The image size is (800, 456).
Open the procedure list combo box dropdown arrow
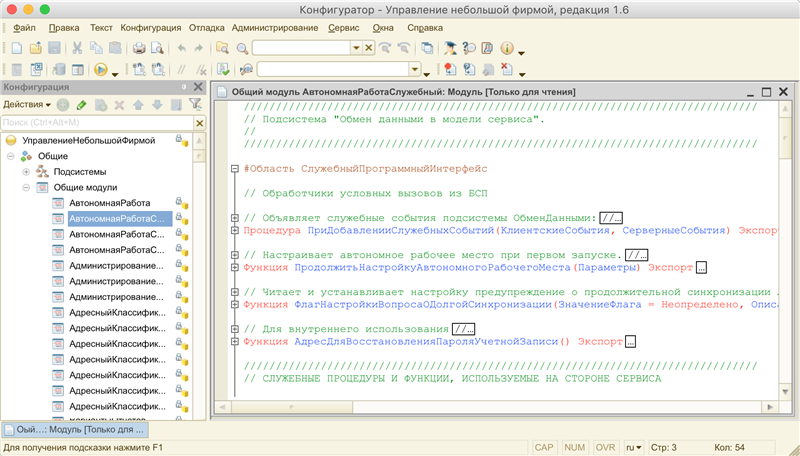[415, 69]
